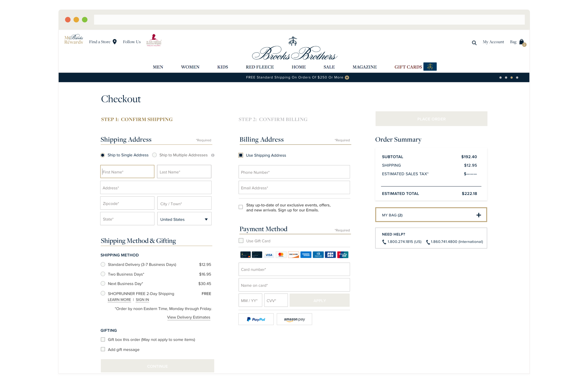Check Gift box this order
This screenshot has height=385, width=588.
point(103,340)
